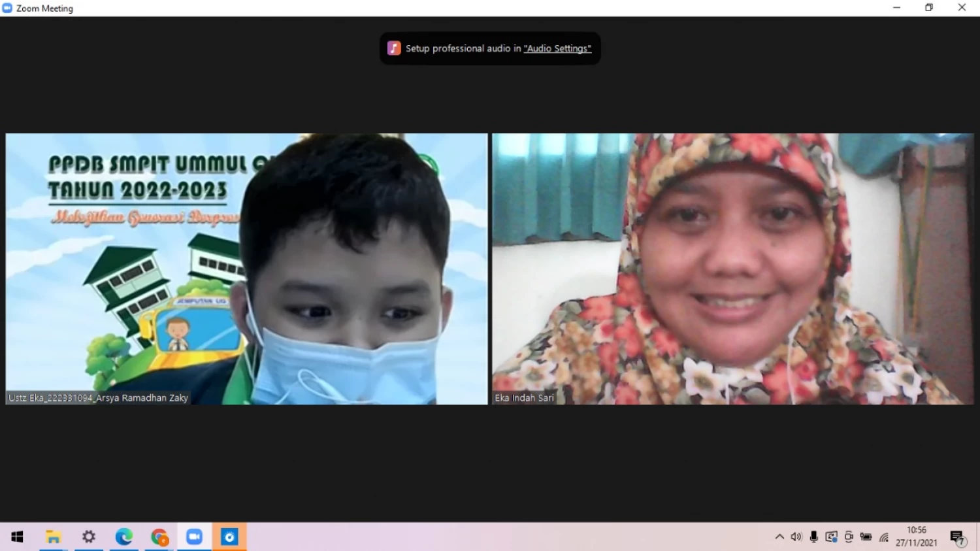Open the orange-highlighted recorder app in taskbar

coord(229,537)
